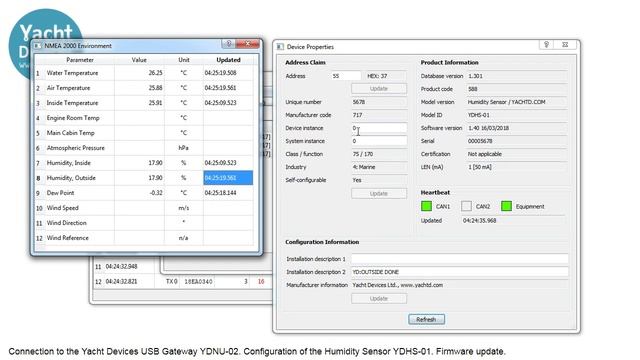640x360 pixels.
Task: Click the help button in Device Properties title bar
Action: [547, 44]
